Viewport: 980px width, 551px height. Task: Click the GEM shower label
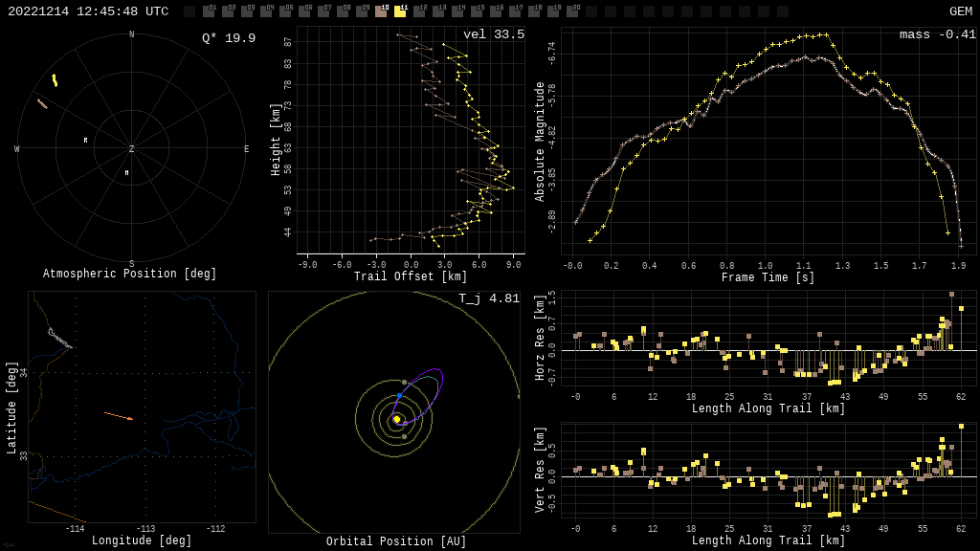click(960, 11)
